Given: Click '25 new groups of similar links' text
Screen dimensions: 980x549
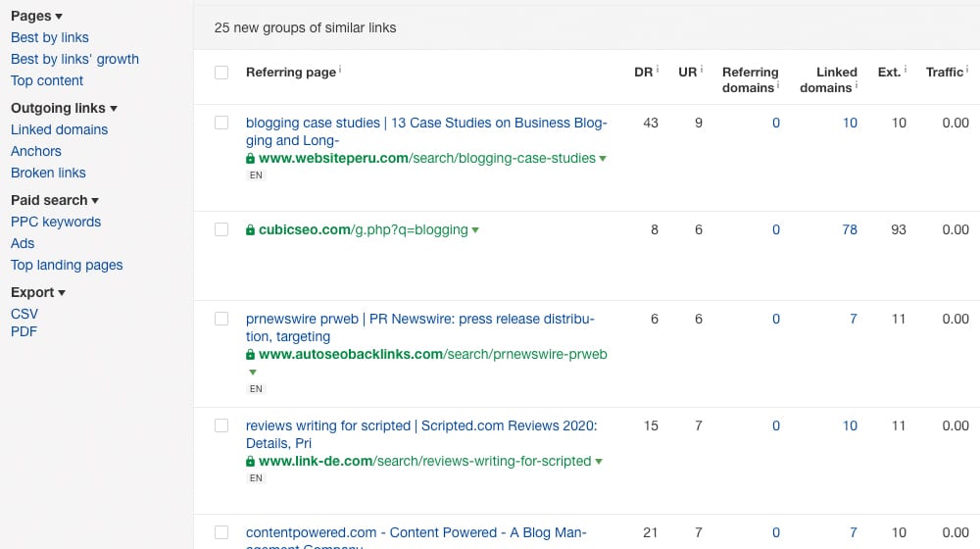Looking at the screenshot, I should (x=305, y=27).
